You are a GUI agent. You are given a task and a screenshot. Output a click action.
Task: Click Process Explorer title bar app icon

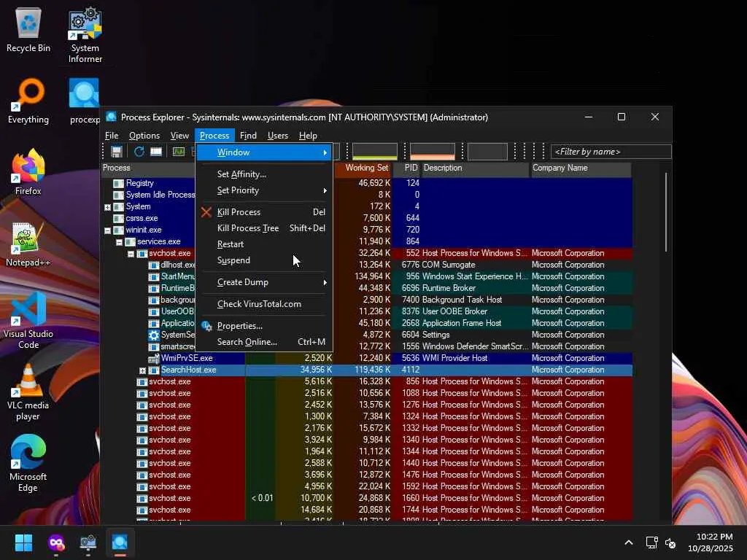click(111, 117)
